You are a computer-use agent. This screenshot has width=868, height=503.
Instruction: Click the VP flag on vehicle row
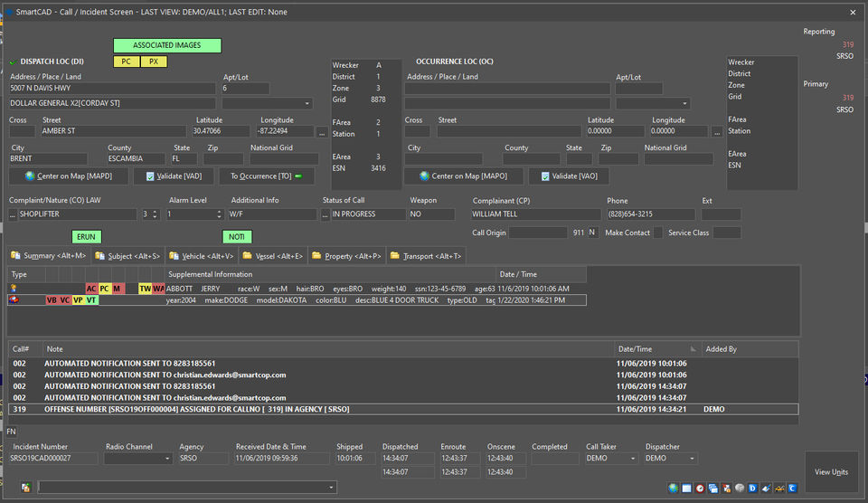[x=78, y=299]
